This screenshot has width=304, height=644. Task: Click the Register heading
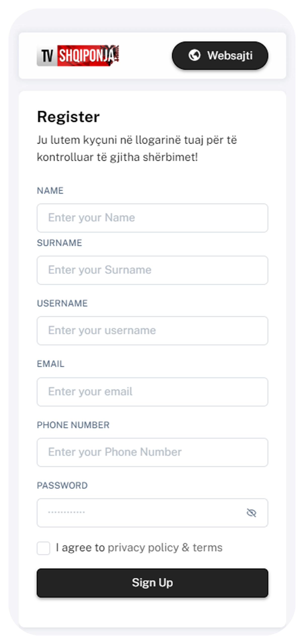[x=68, y=117]
